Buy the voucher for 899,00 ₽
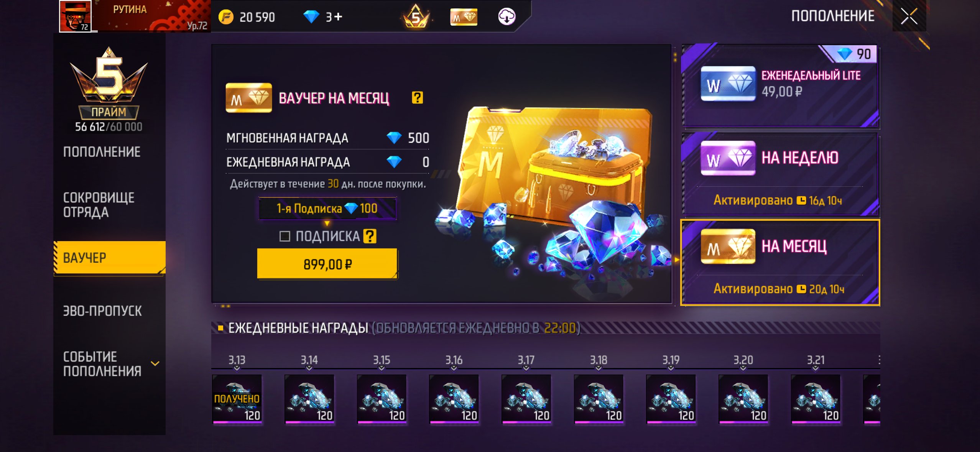 [x=327, y=264]
